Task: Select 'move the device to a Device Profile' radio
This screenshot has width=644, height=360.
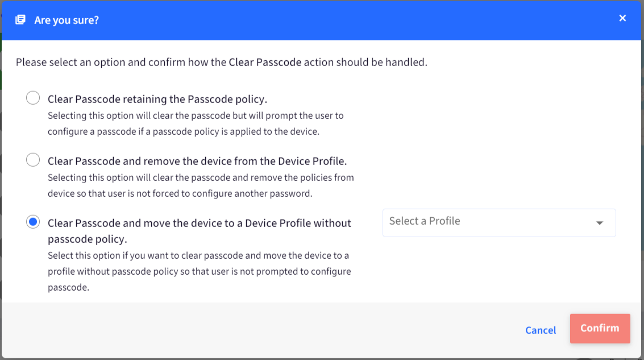Action: click(x=33, y=222)
